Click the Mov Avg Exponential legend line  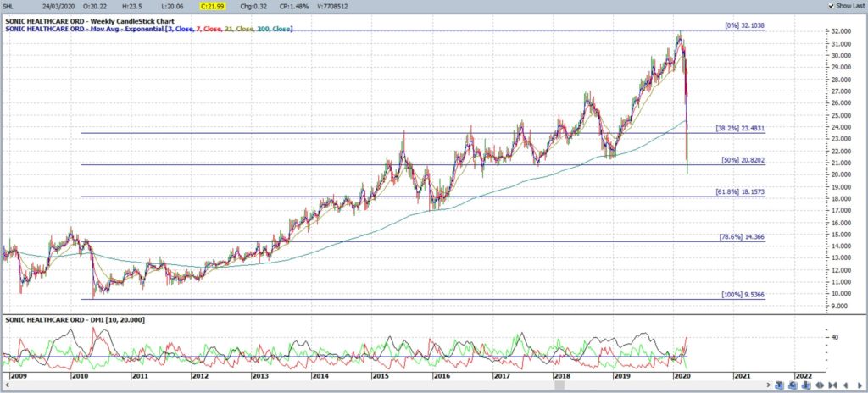point(149,28)
